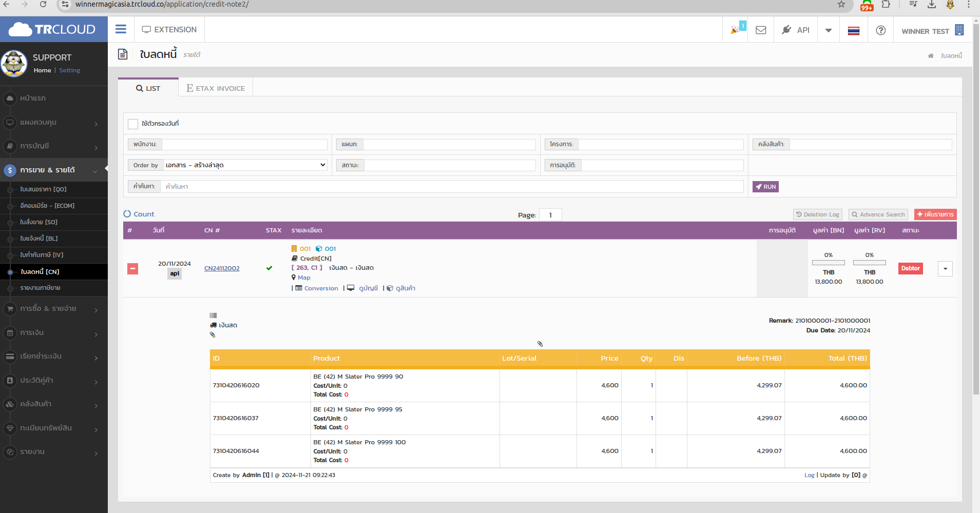Toggle the hamburger sidebar menu
The height and width of the screenshot is (513, 980).
[121, 29]
